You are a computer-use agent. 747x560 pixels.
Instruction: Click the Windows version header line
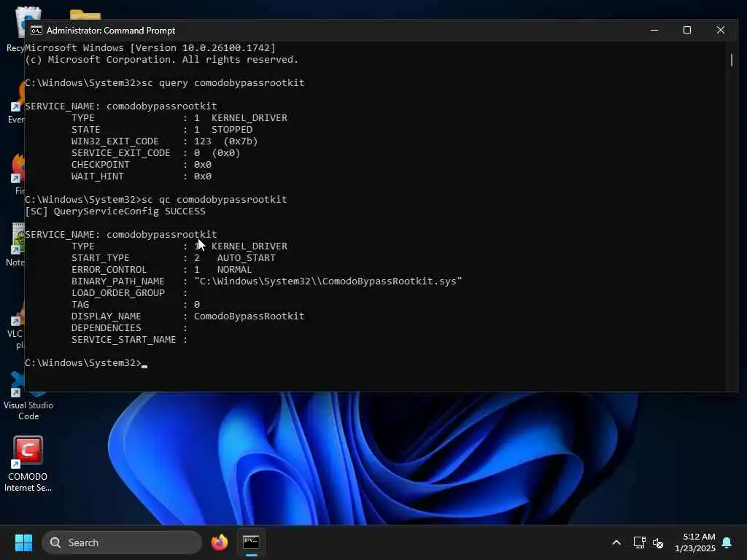pyautogui.click(x=150, y=47)
